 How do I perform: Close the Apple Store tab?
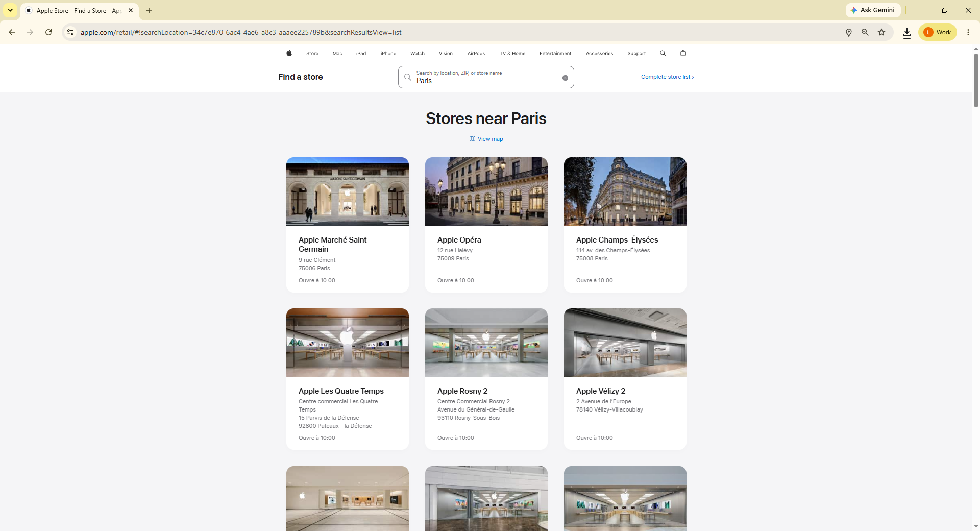click(131, 10)
